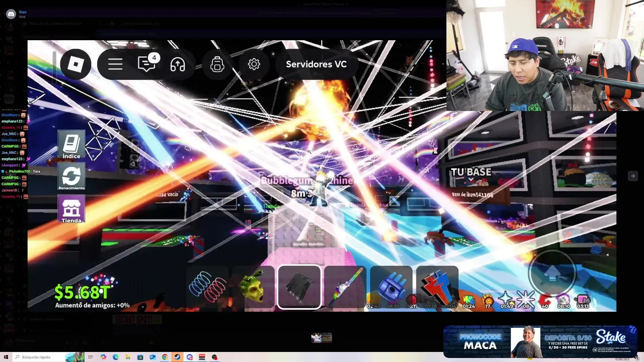Open Google Chrome from the taskbar
Viewport: 644px width, 362px height.
coord(165,357)
